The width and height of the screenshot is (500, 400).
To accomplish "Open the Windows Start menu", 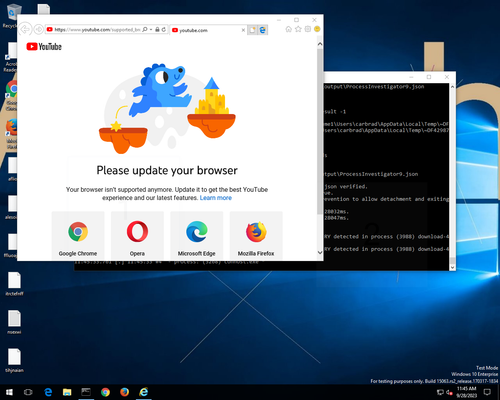I will 9,392.
